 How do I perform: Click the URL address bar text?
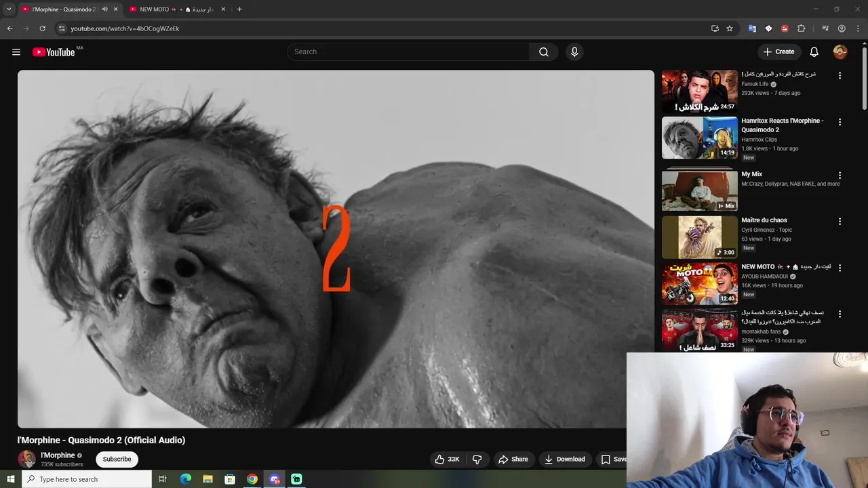click(x=125, y=28)
